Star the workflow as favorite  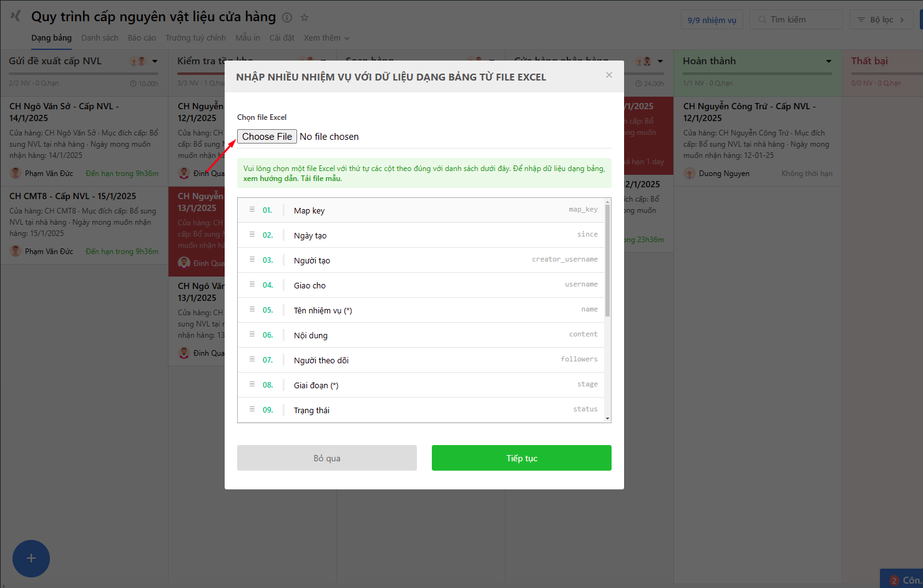pyautogui.click(x=305, y=17)
